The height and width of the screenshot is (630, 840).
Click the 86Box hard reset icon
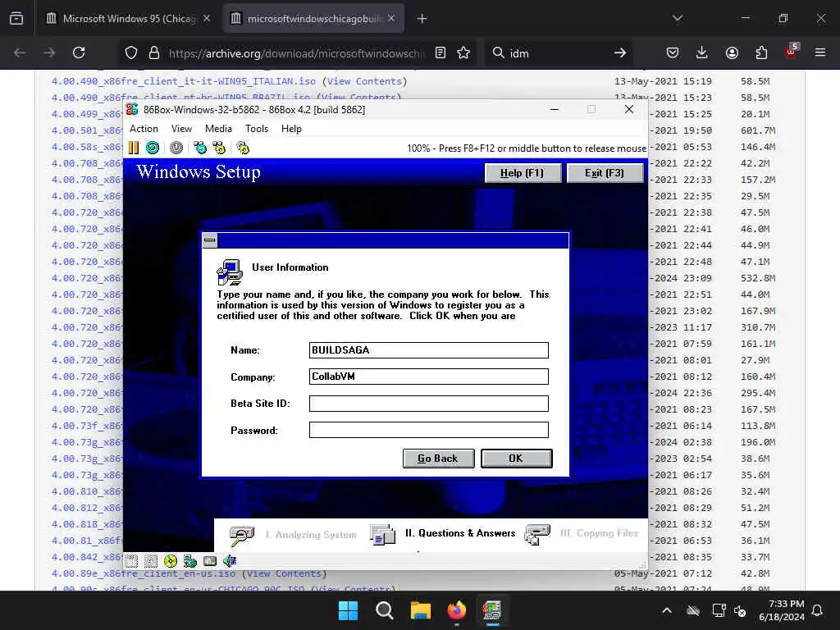coord(153,148)
